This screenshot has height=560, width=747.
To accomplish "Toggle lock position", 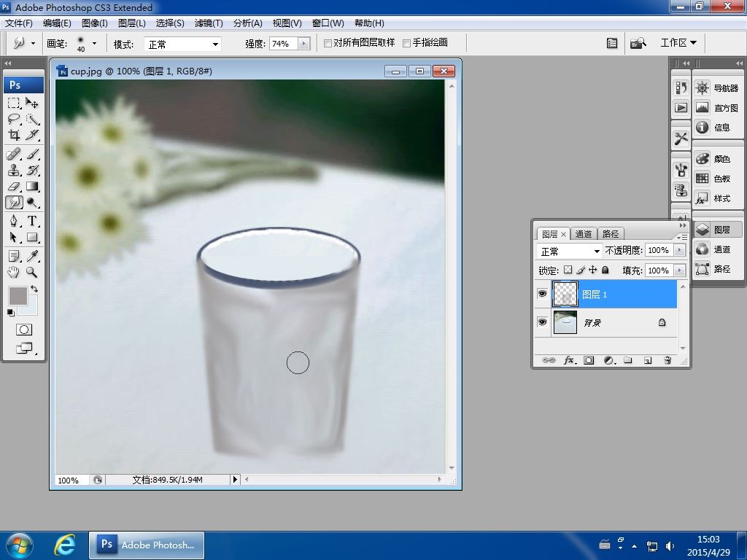I will [592, 270].
